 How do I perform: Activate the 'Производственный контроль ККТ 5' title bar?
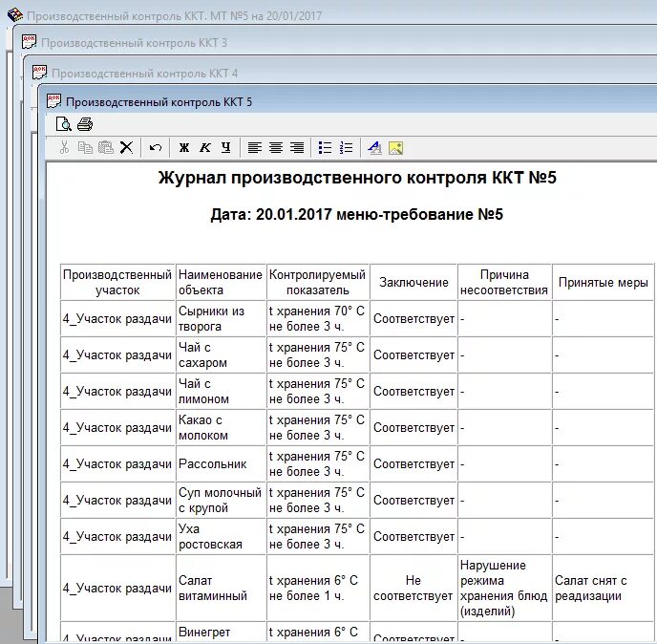159,102
